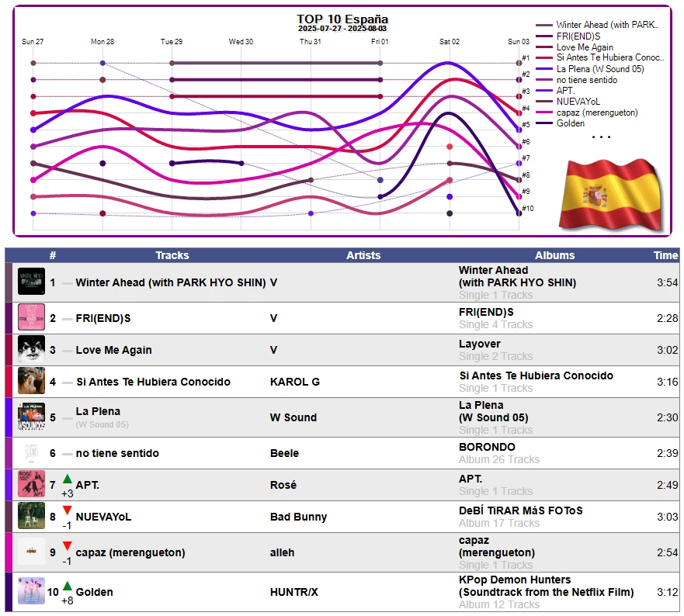Click the 3:12 duration for Golden
This screenshot has width=684, height=616.
click(x=668, y=592)
